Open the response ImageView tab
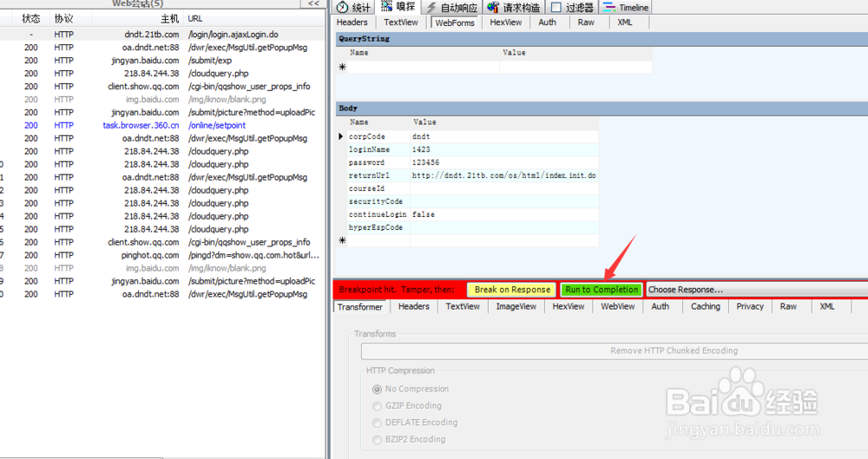The image size is (868, 459). pyautogui.click(x=516, y=306)
